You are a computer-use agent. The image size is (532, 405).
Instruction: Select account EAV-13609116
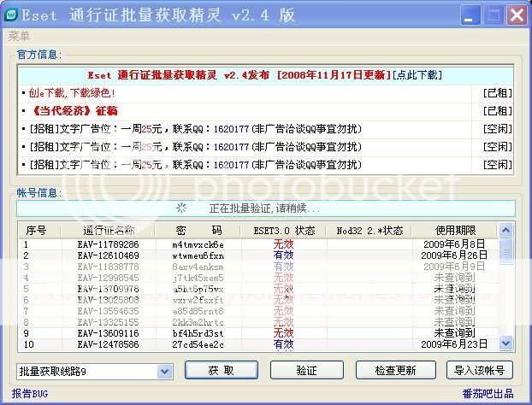[108, 333]
